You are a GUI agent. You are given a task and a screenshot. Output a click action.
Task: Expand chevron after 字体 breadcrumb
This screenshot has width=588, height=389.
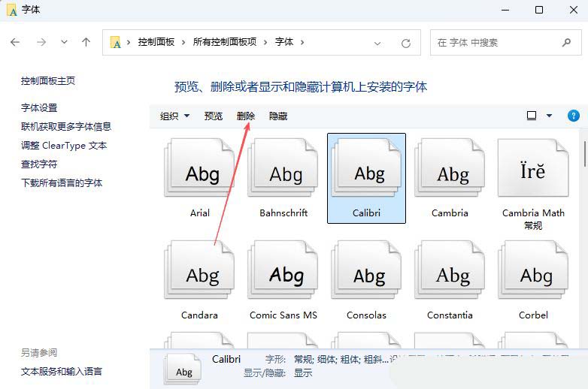pos(302,42)
